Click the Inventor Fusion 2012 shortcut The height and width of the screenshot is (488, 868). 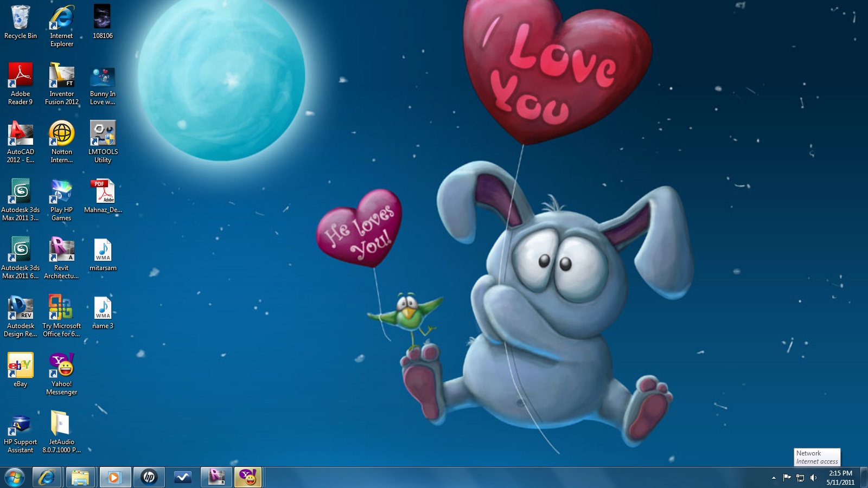tap(62, 76)
